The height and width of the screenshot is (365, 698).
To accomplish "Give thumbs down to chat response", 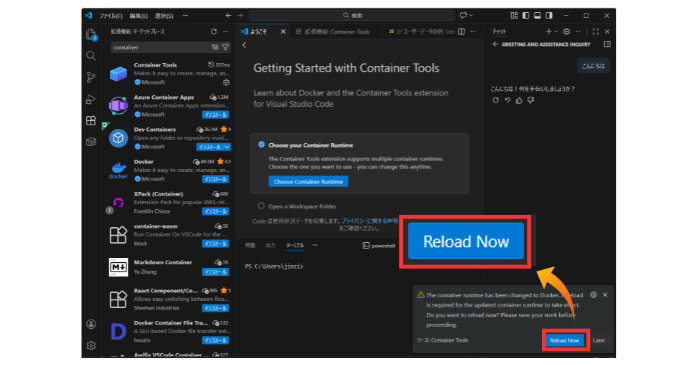I will 531,100.
